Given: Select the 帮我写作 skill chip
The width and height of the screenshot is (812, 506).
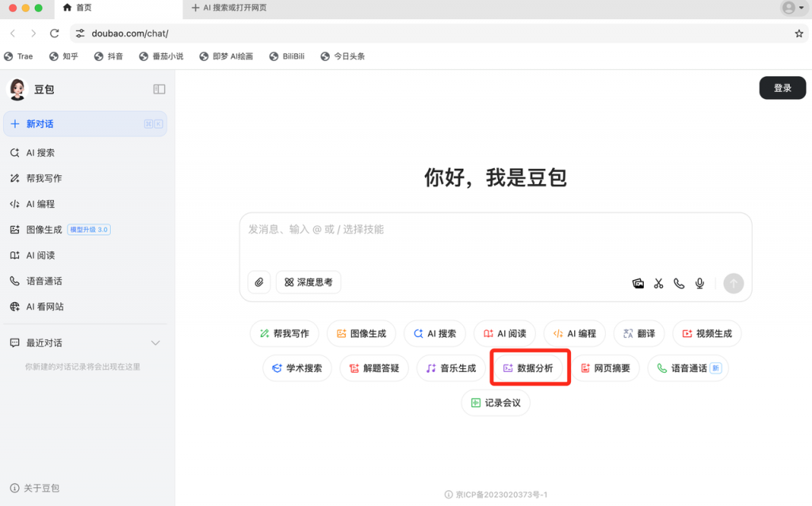Looking at the screenshot, I should click(285, 334).
